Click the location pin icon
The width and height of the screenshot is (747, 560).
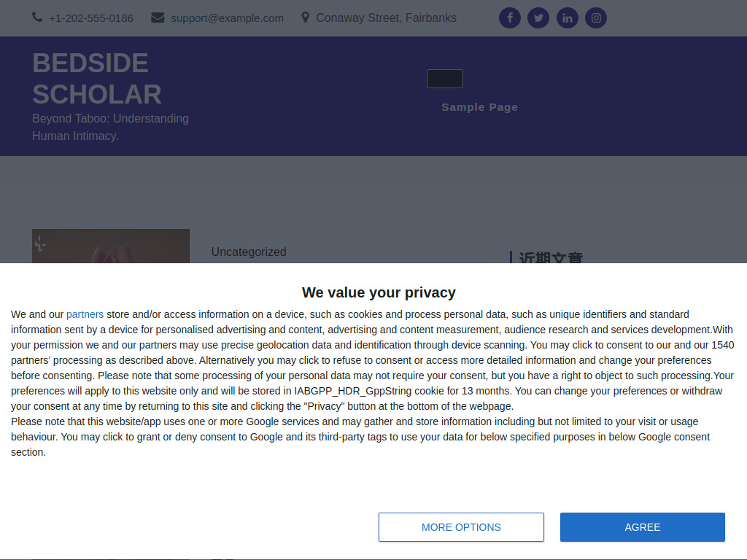[306, 17]
